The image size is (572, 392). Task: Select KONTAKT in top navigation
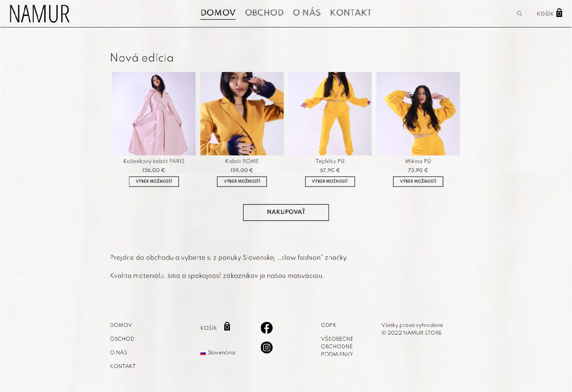(x=351, y=13)
